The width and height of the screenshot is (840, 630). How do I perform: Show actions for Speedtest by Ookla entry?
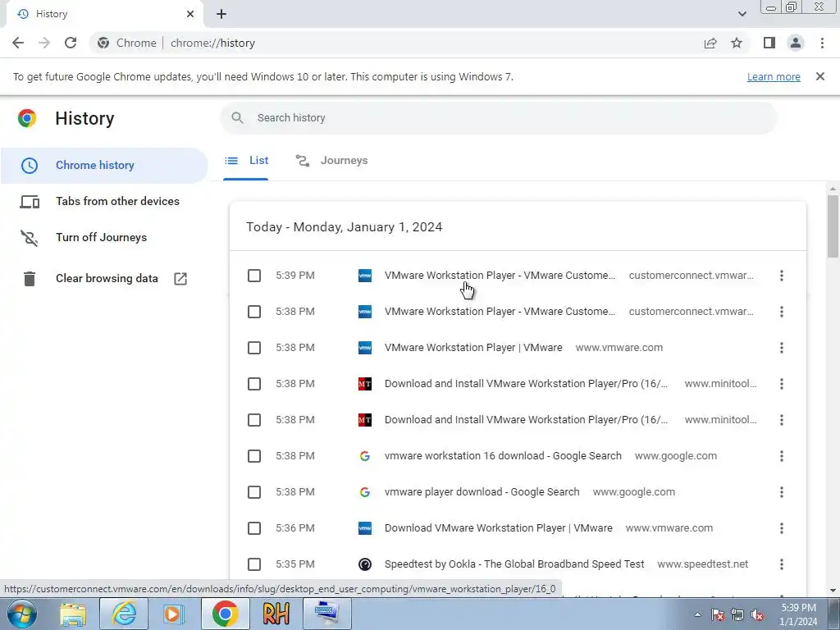point(781,564)
